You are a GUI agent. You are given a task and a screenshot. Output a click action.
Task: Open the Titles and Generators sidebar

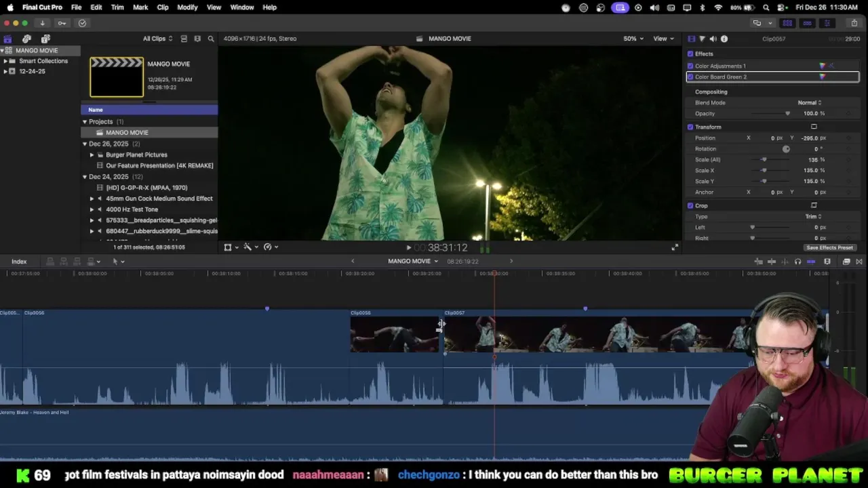[45, 39]
